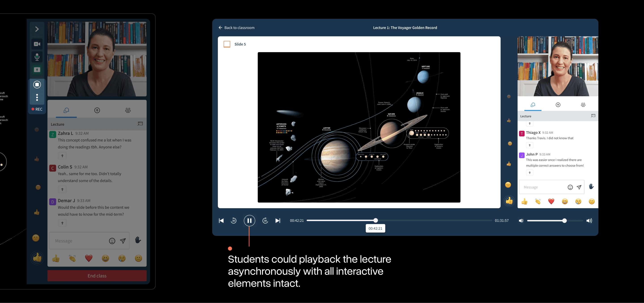Check the Slide 5 checkbox
Viewport: 644px width, 303px height.
pos(227,44)
